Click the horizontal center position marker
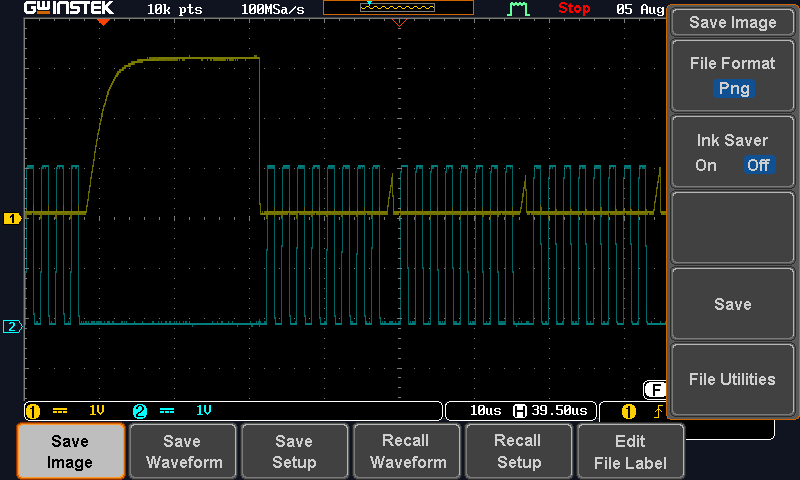Screen dimensions: 800x480 (399, 22)
